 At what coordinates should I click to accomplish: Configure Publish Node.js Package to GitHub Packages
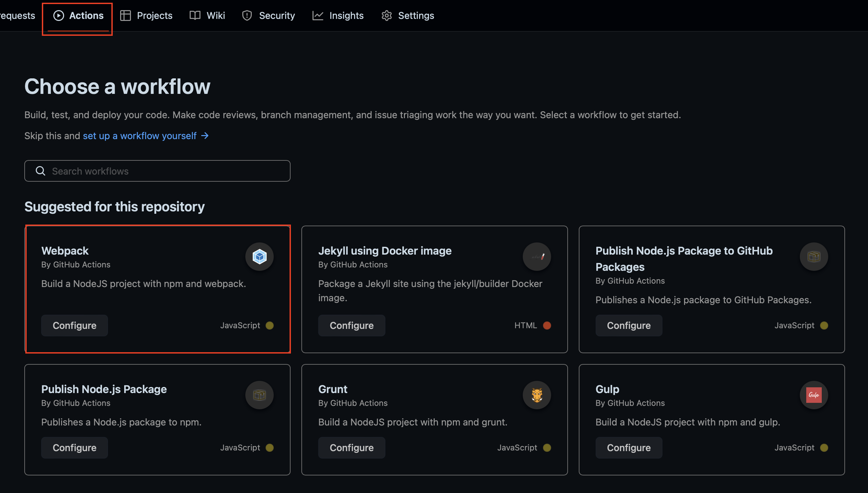(629, 326)
